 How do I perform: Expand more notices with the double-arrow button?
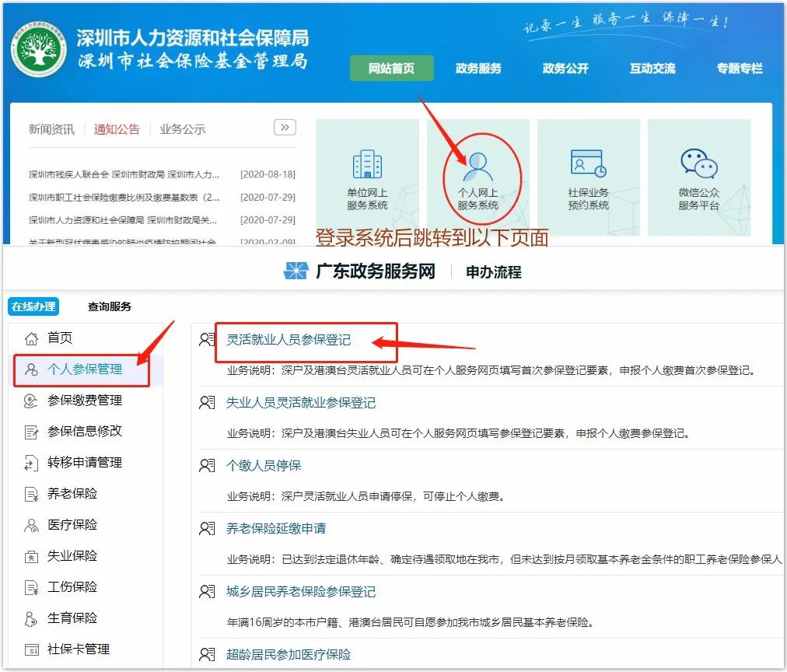coord(286,128)
